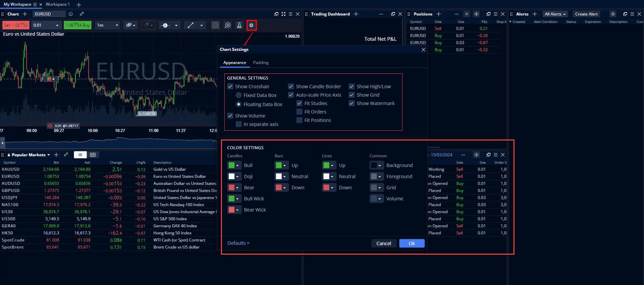Add a new tab in the Chart panel

click(x=25, y=14)
